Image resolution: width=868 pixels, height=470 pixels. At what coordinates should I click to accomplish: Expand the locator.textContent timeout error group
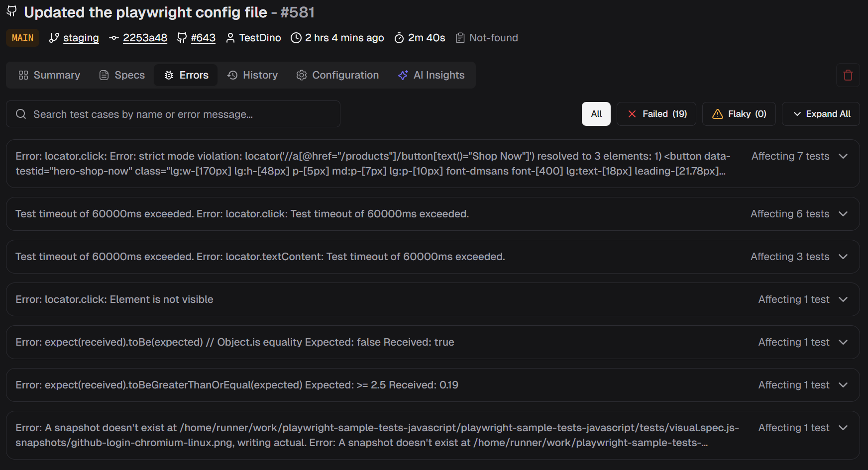[843, 257]
